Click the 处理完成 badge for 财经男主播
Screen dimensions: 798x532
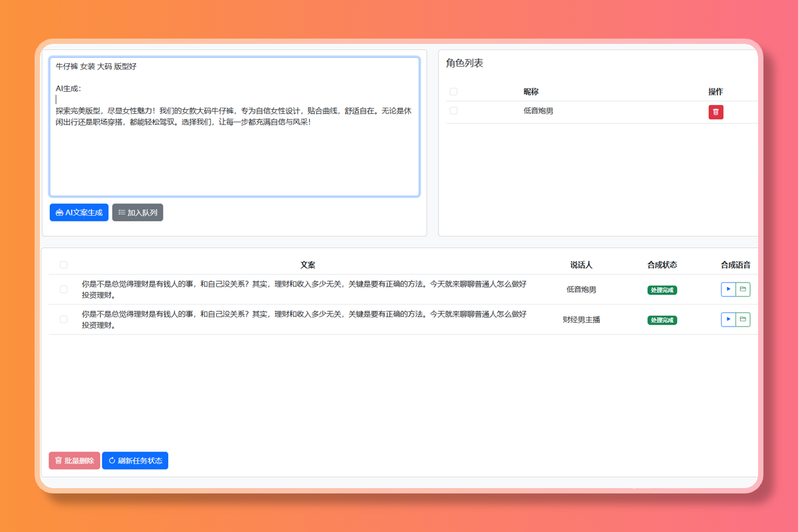pyautogui.click(x=662, y=321)
